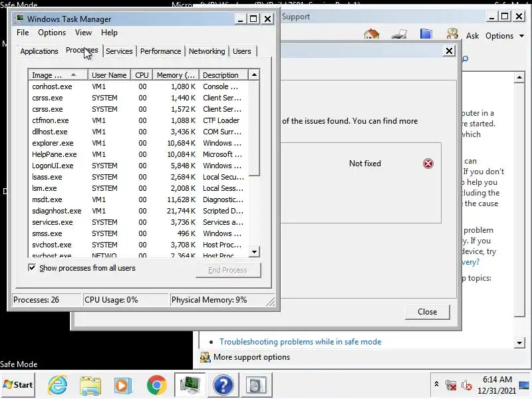
Task: Select Task Manager taskbar button
Action: point(190,385)
